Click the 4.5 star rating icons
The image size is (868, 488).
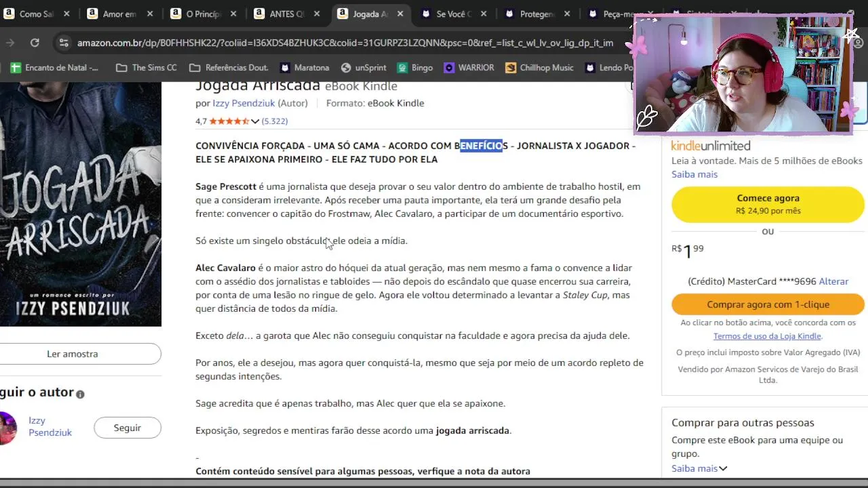click(229, 121)
